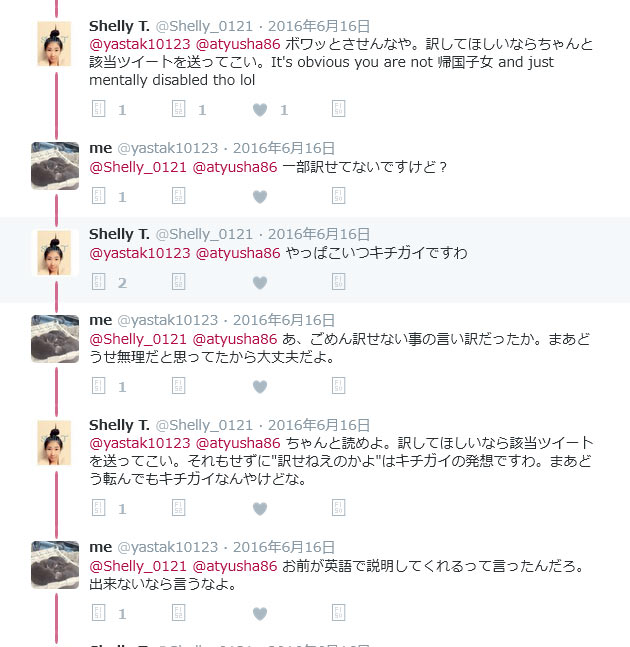Retweet the highlighted "やっぱこいつキチガイですわ" tweet
This screenshot has height=647, width=630.
click(179, 282)
